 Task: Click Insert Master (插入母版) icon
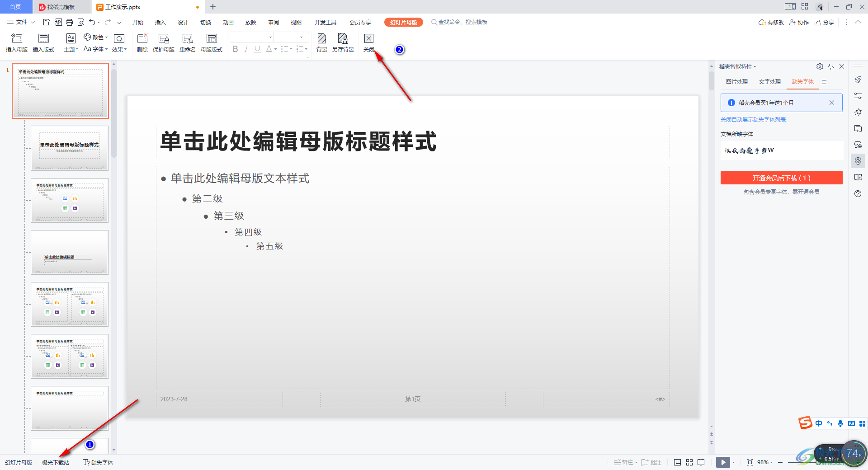pos(17,43)
